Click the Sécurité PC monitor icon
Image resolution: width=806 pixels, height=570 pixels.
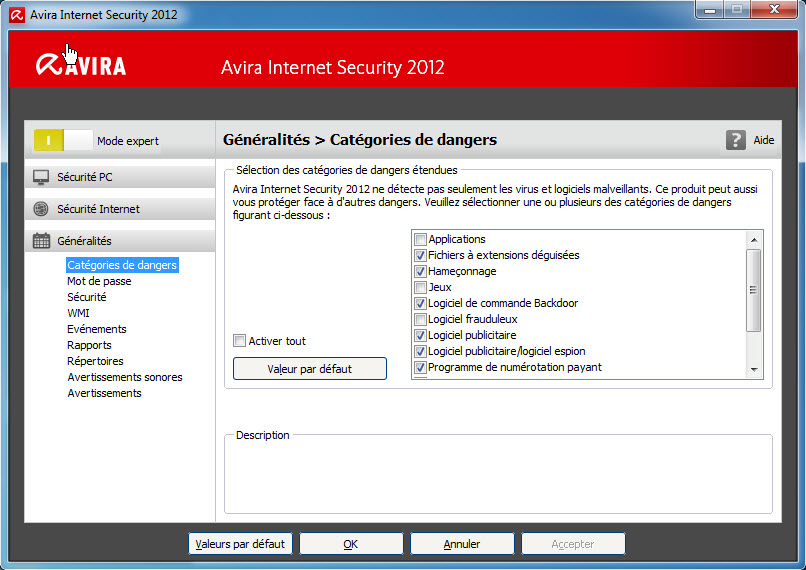click(41, 177)
